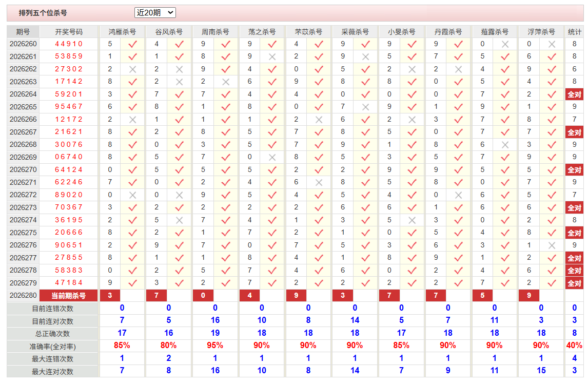Click winning numbers 4 7 1 8 4
This screenshot has height=383, width=588.
(x=69, y=283)
